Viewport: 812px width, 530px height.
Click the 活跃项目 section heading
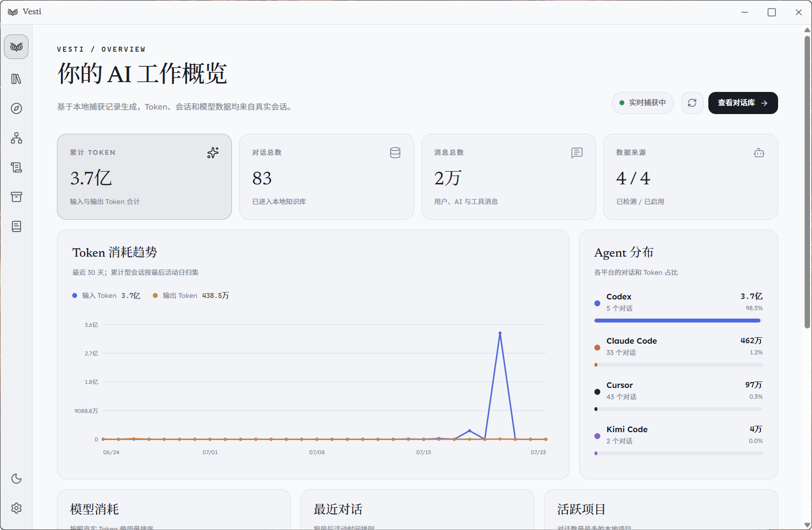pos(582,509)
